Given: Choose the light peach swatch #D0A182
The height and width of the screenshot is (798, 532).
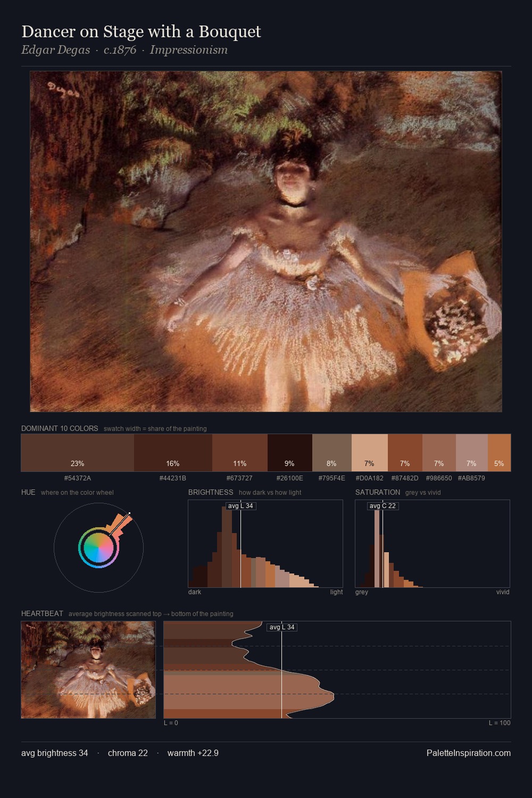Looking at the screenshot, I should pos(370,453).
